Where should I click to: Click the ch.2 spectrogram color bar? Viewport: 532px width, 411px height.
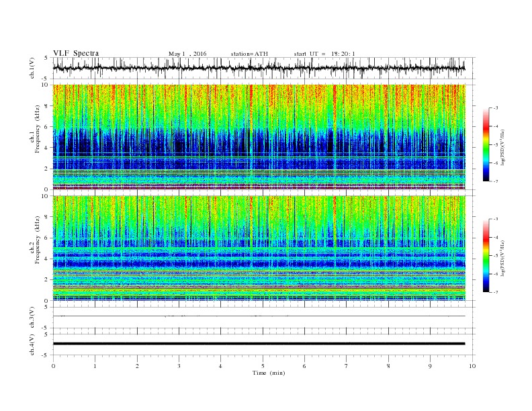[486, 255]
